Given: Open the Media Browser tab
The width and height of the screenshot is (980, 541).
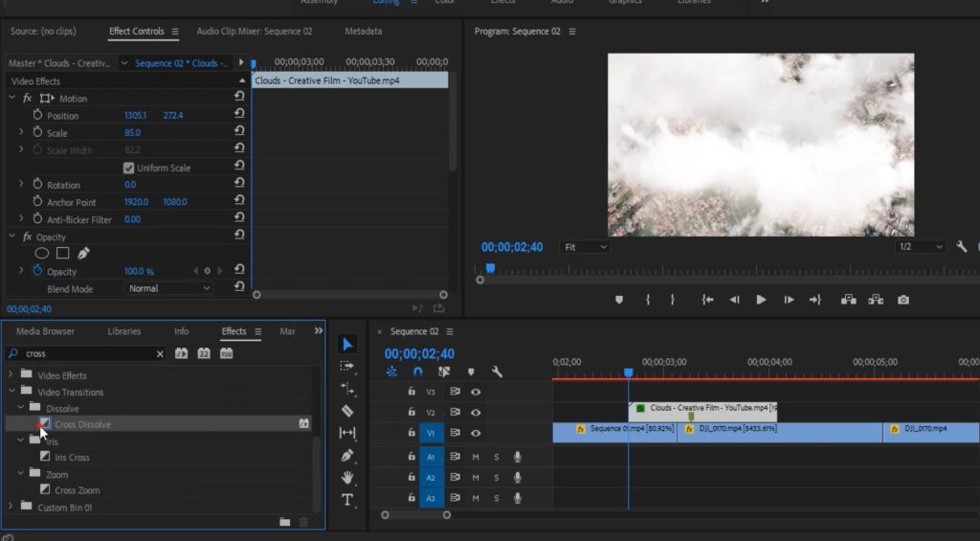Looking at the screenshot, I should pyautogui.click(x=45, y=331).
